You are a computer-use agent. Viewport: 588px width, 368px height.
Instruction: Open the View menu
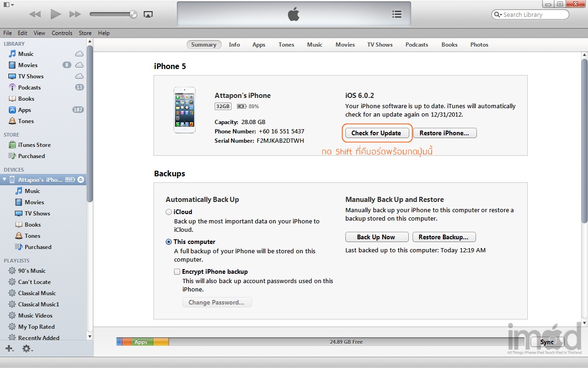pos(39,33)
